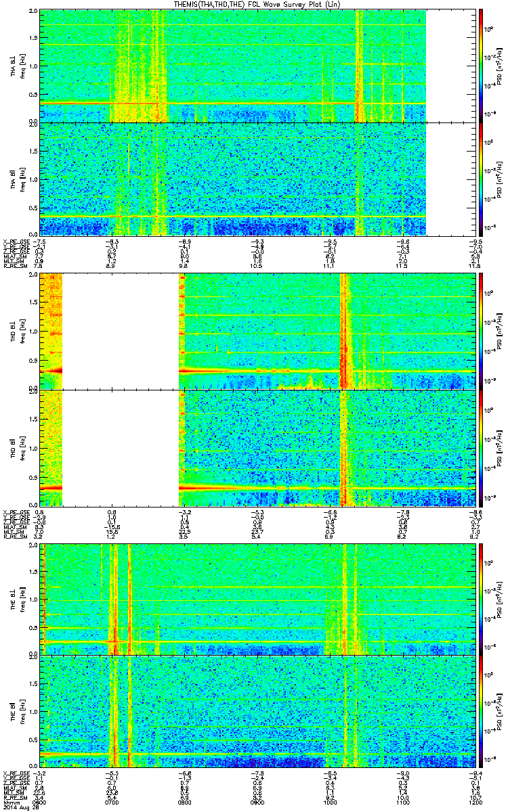Click the THA B⊥ PSD color bar
Screen dimensions: 508x812
click(x=481, y=66)
